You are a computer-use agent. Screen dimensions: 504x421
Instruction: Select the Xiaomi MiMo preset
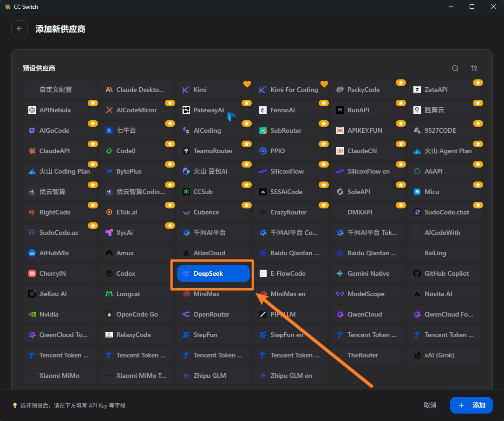click(59, 376)
